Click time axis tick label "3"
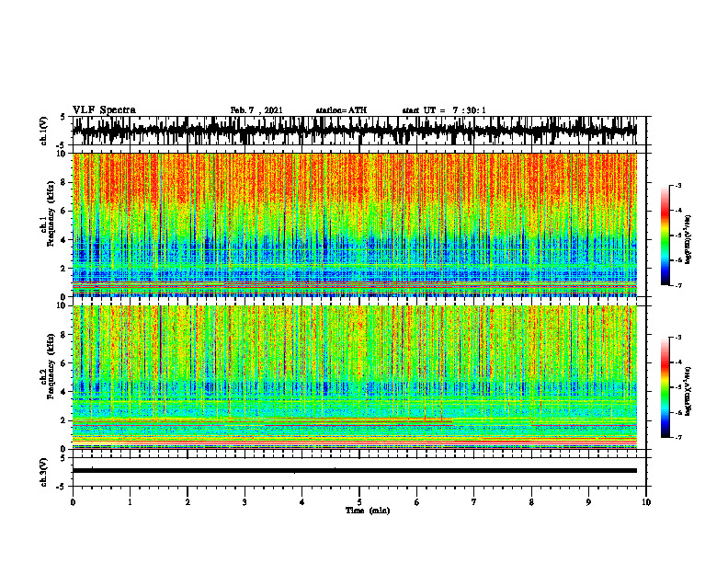The image size is (728, 563). (245, 502)
